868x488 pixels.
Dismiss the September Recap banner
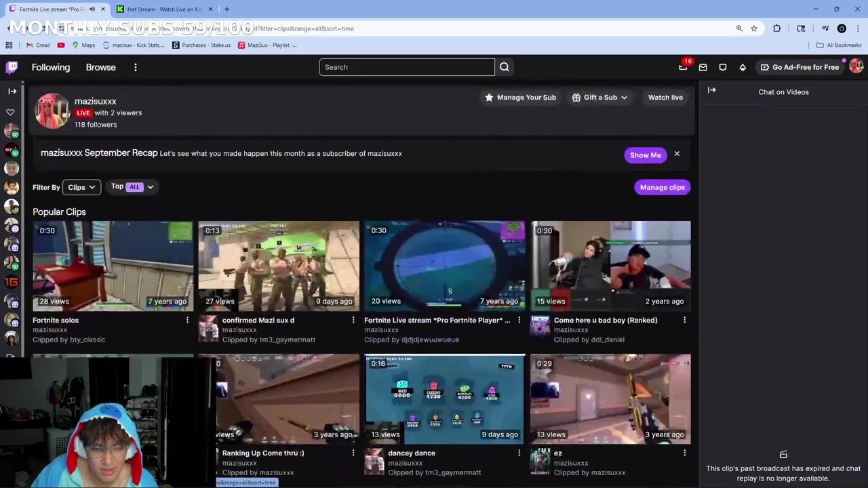pos(677,154)
